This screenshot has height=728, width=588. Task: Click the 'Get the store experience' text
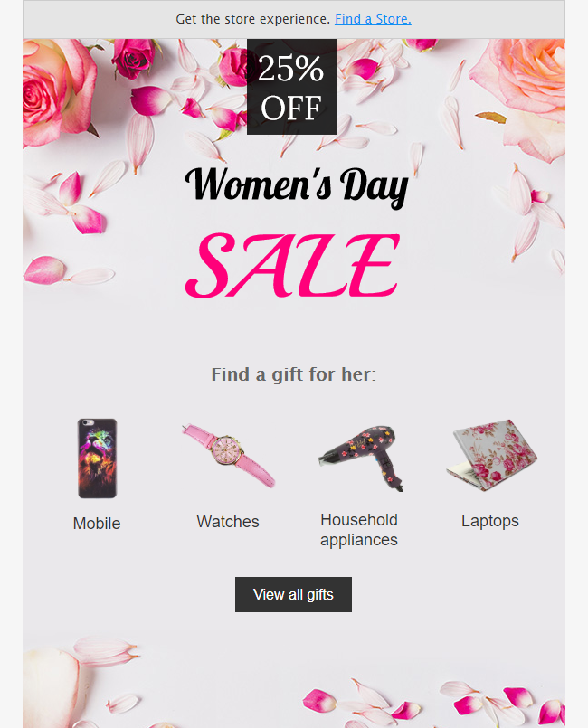[x=252, y=19]
